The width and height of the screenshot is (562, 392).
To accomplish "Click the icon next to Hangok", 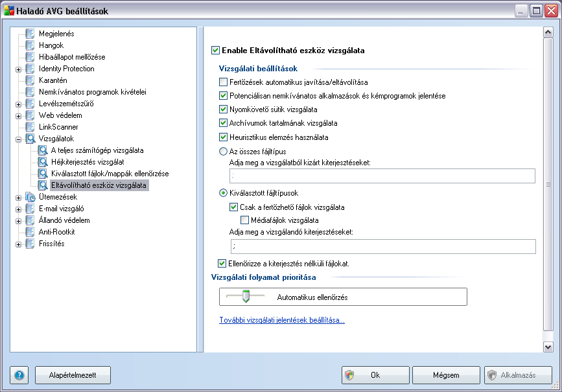I will [x=30, y=45].
